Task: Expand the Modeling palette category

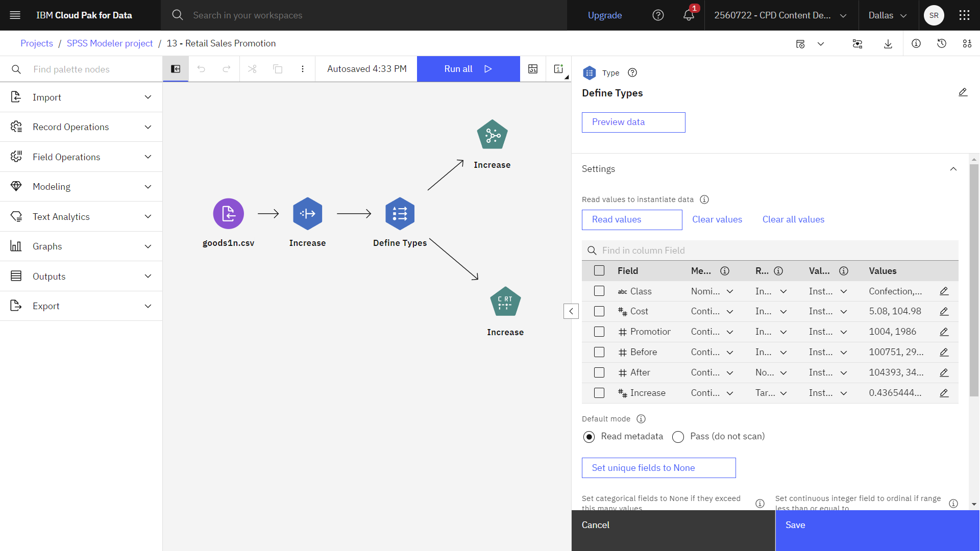Action: click(81, 187)
